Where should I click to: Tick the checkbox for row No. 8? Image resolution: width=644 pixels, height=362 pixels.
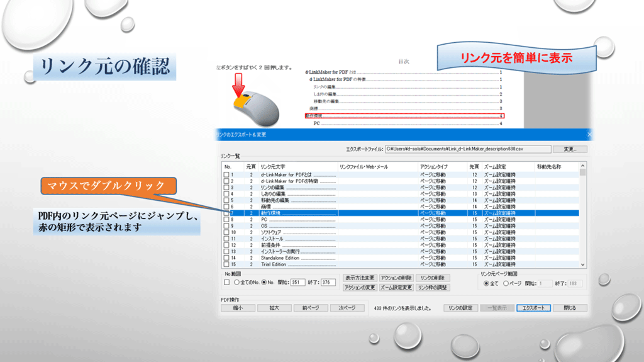tap(226, 220)
